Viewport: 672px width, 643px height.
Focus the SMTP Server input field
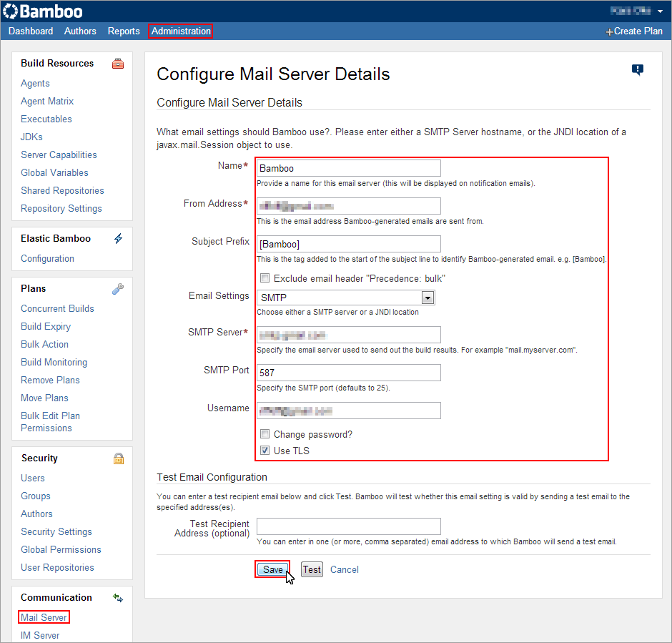(x=348, y=335)
